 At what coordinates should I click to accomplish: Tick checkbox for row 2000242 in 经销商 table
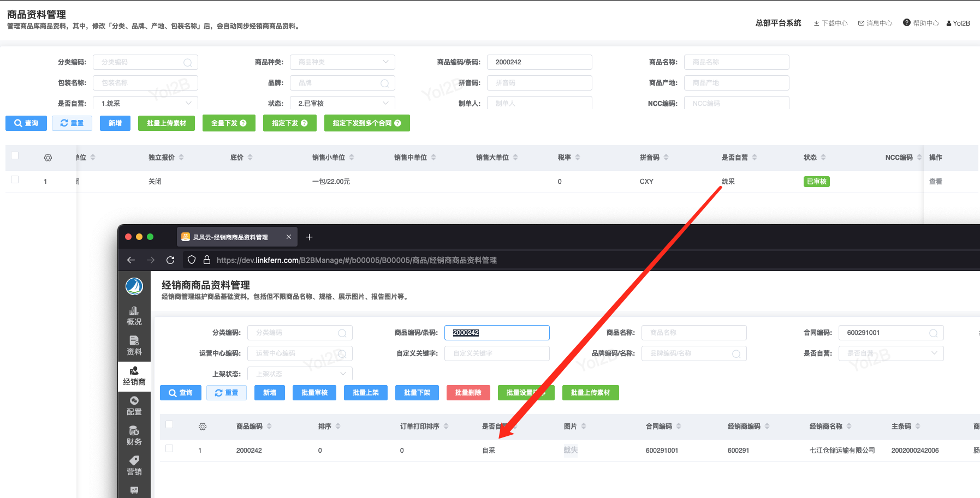169,448
